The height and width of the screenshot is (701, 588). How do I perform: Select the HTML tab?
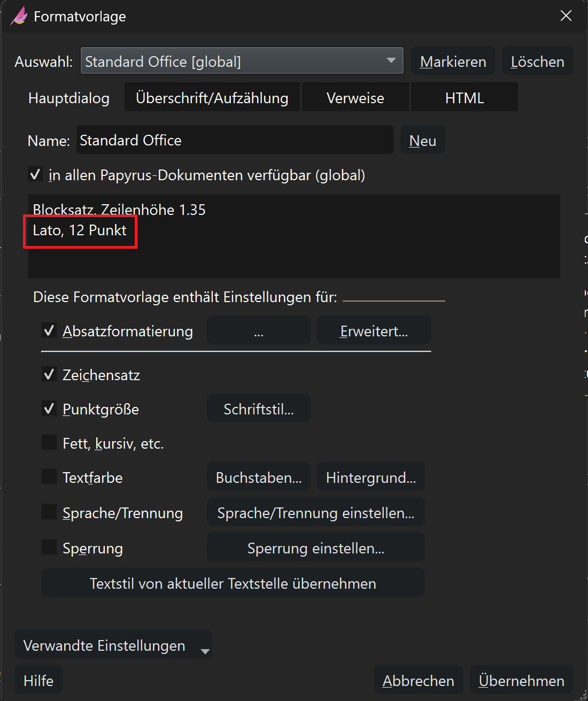pos(464,98)
